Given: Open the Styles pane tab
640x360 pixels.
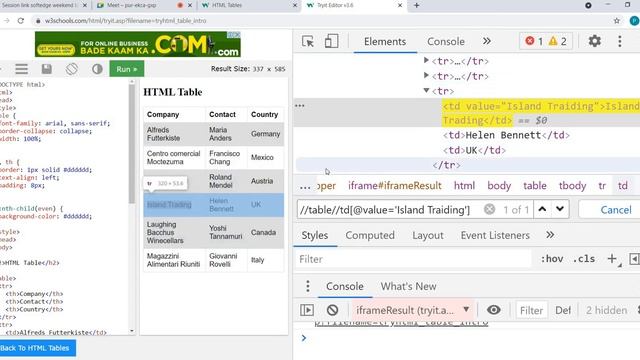Looking at the screenshot, I should click(x=315, y=236).
